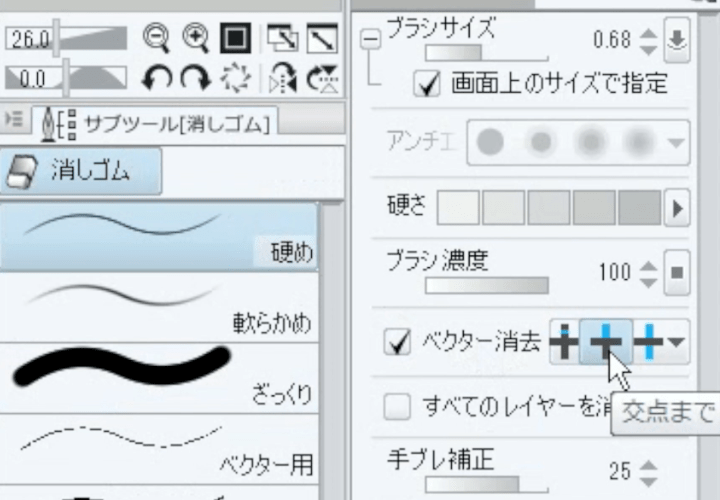720x500 pixels.
Task: Select the 消しゴム eraser group
Action: click(x=81, y=171)
